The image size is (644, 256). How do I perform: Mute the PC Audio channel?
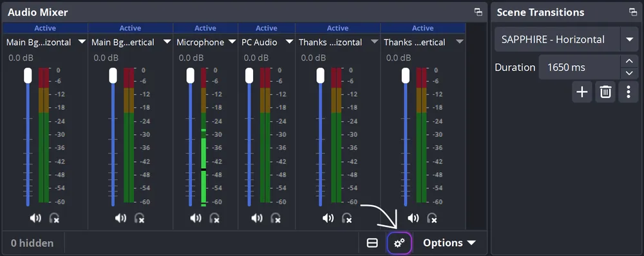257,218
